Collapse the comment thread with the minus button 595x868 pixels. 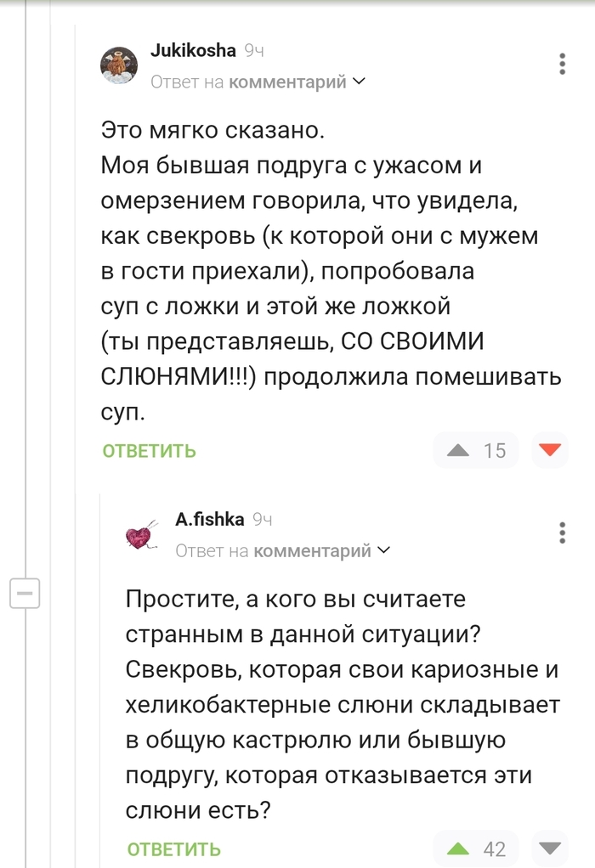pyautogui.click(x=24, y=595)
